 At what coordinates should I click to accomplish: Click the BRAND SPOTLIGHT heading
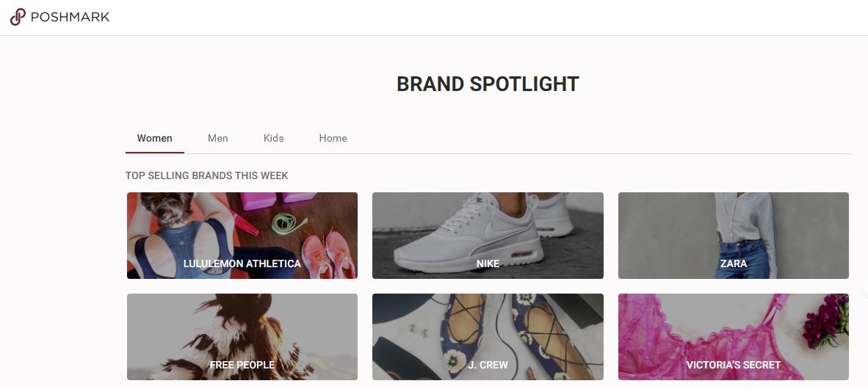coord(488,84)
